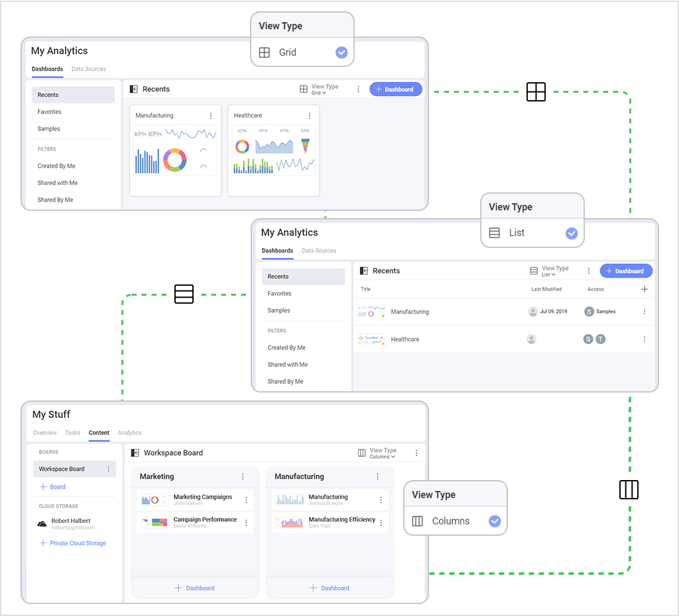679x616 pixels.
Task: Open three-dot menu on Healthcare grid card
Action: coord(309,115)
